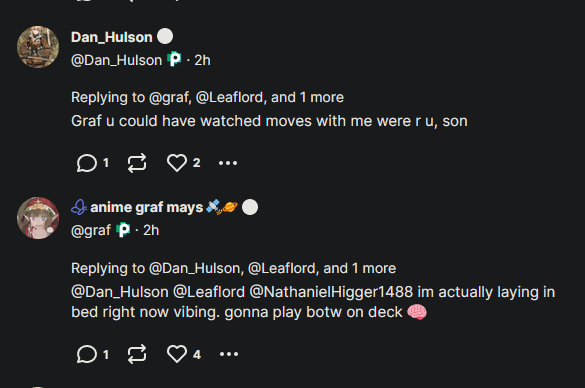Open anime graf mays' profile avatar
The image size is (585, 388).
tap(38, 218)
